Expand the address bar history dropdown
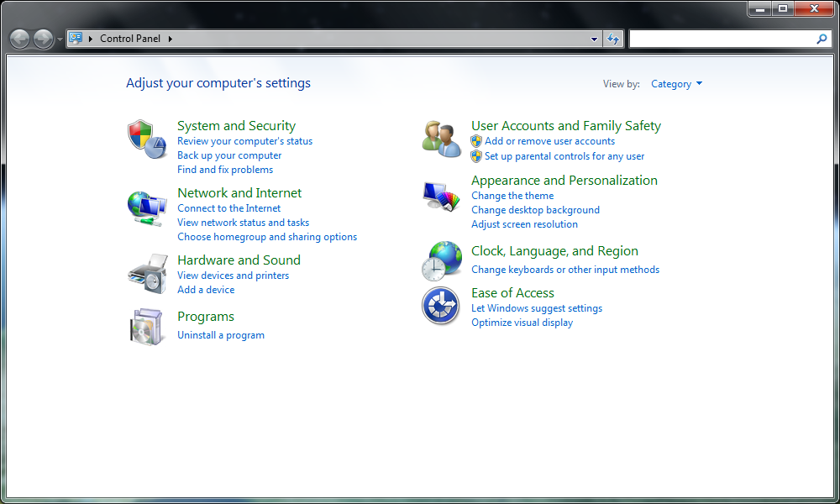840x504 pixels. [x=594, y=39]
